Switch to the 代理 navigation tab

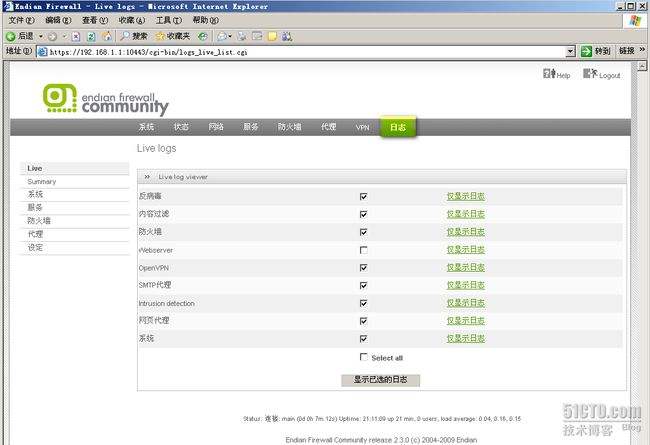pos(328,127)
